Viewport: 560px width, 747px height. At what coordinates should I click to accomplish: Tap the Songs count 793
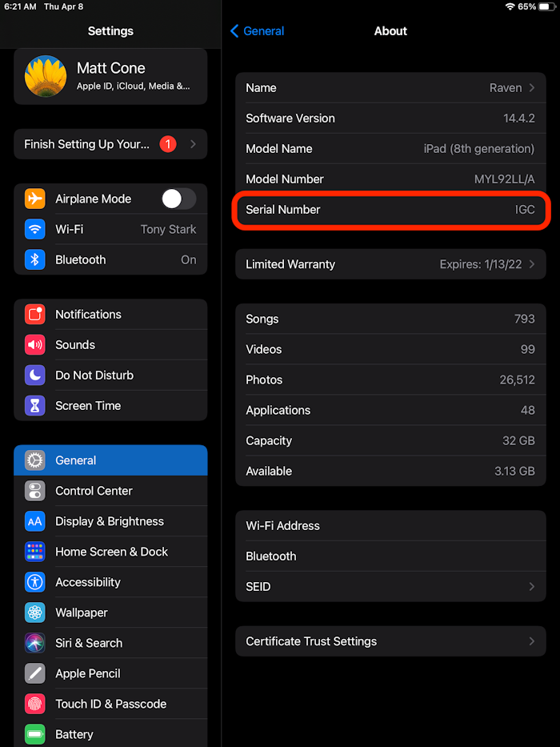(x=524, y=319)
